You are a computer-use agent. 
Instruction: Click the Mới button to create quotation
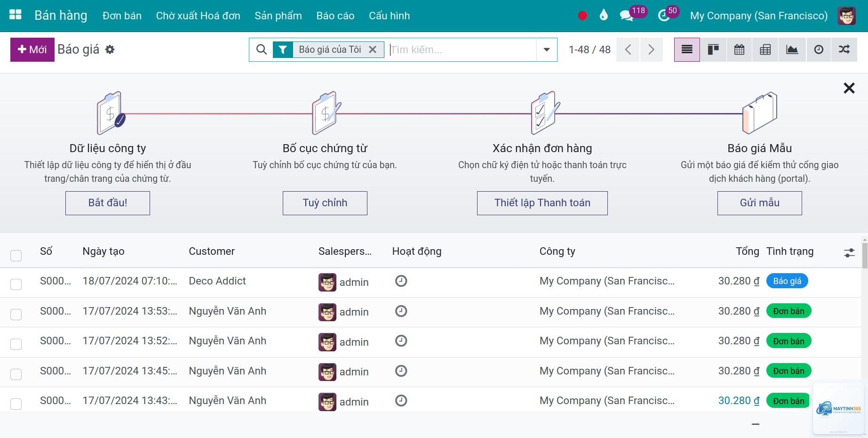click(x=32, y=49)
